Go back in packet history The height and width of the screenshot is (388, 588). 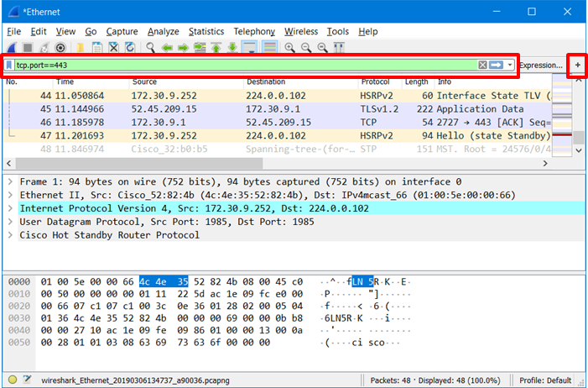tap(167, 48)
